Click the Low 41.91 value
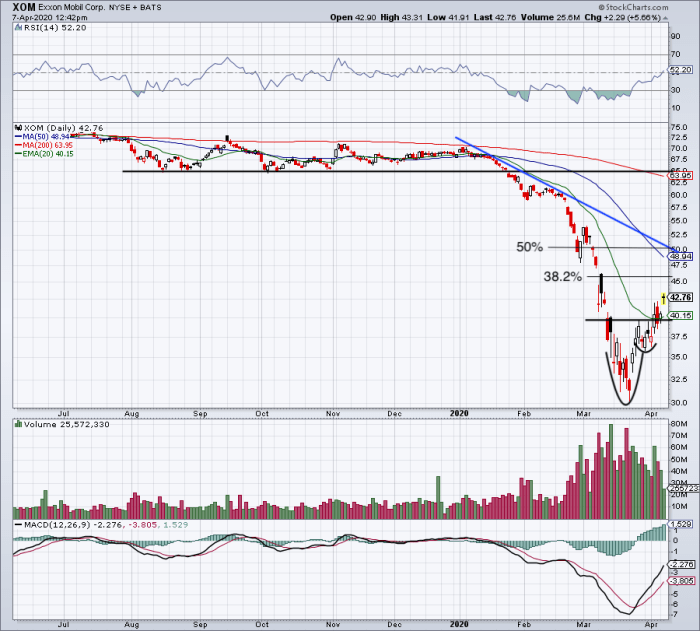 click(x=448, y=17)
